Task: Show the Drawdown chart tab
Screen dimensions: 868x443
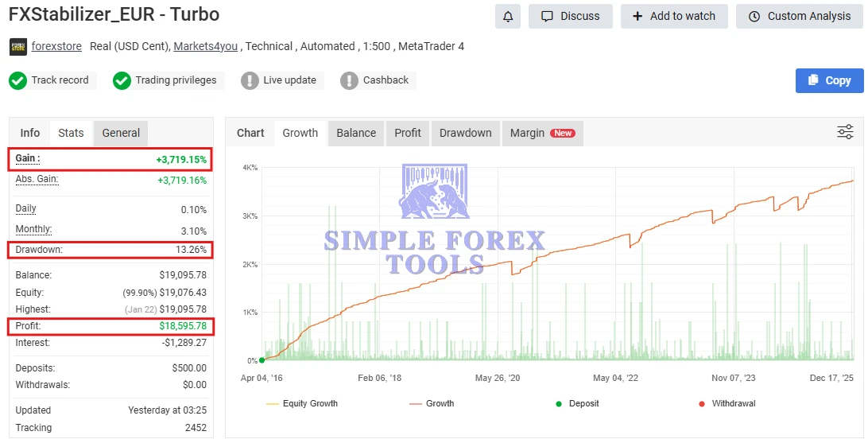Action: click(x=465, y=133)
